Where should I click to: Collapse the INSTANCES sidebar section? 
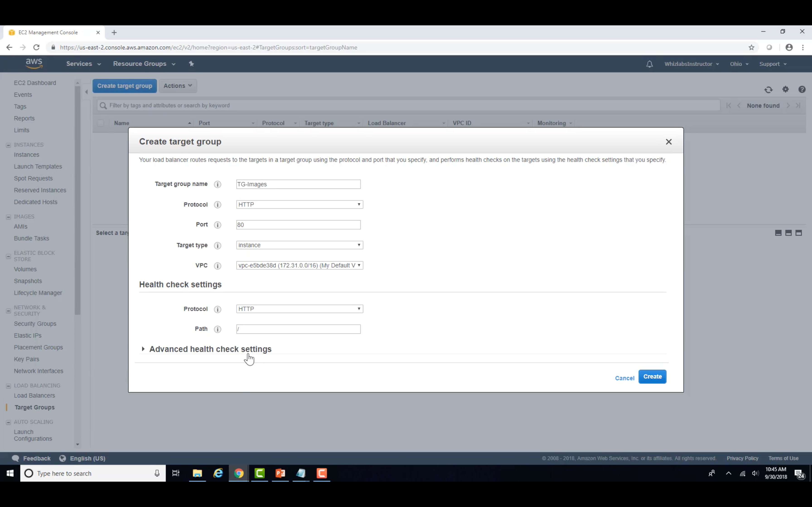[8, 145]
